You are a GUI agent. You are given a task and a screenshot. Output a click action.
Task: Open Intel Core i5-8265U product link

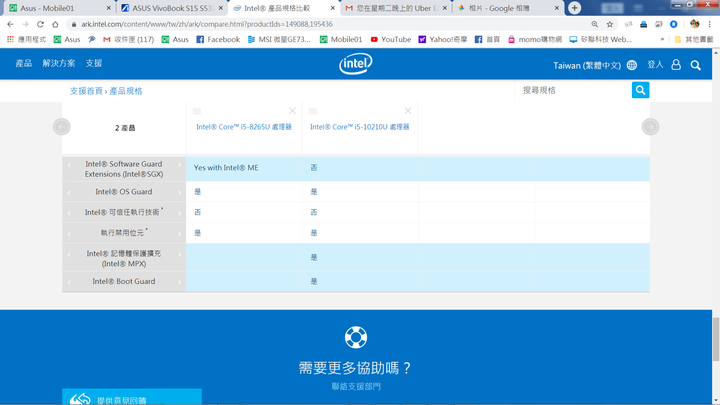[244, 127]
